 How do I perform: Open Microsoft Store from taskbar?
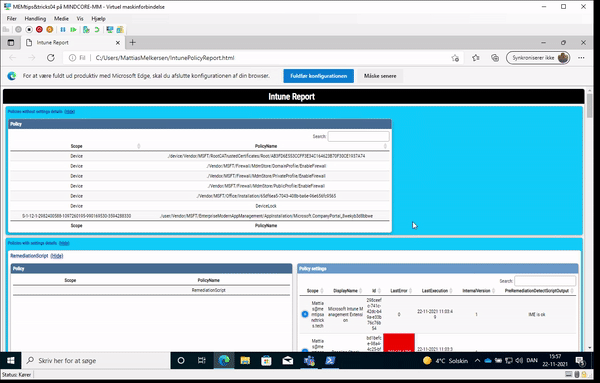[x=266, y=360]
